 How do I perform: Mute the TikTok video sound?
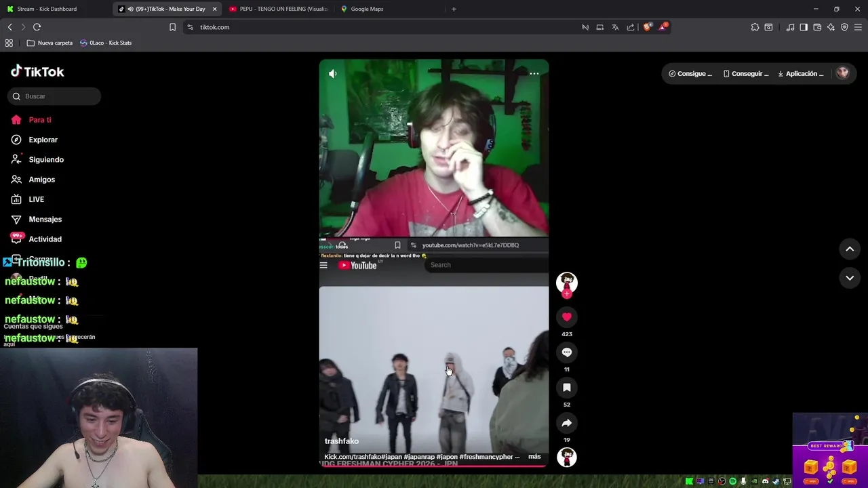click(332, 73)
